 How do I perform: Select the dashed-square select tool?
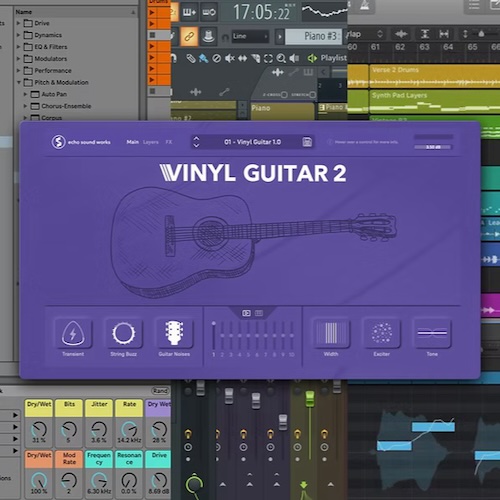(x=268, y=59)
